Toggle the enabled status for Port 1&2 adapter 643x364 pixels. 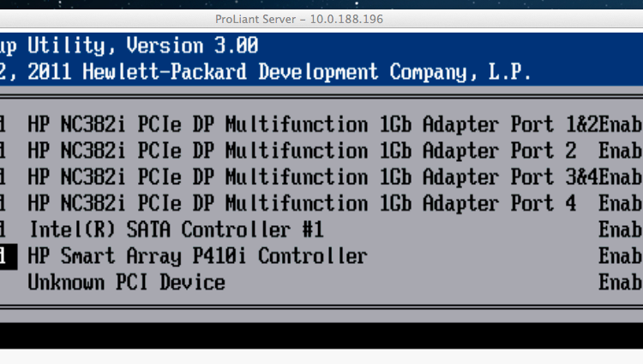621,124
